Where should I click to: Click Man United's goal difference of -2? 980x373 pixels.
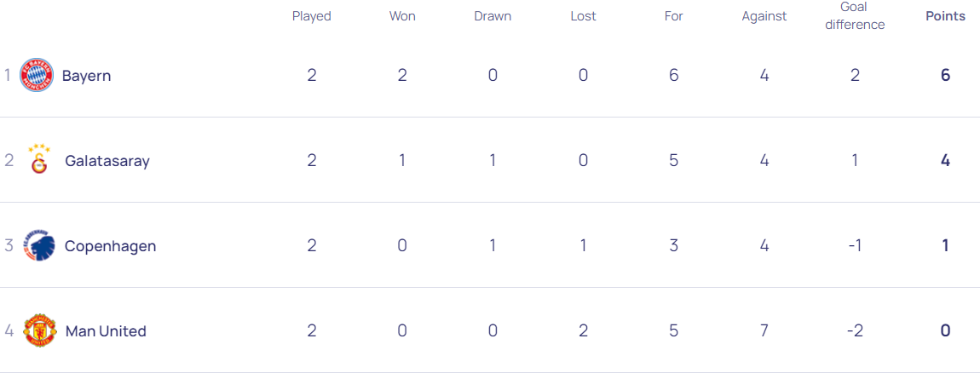point(855,330)
